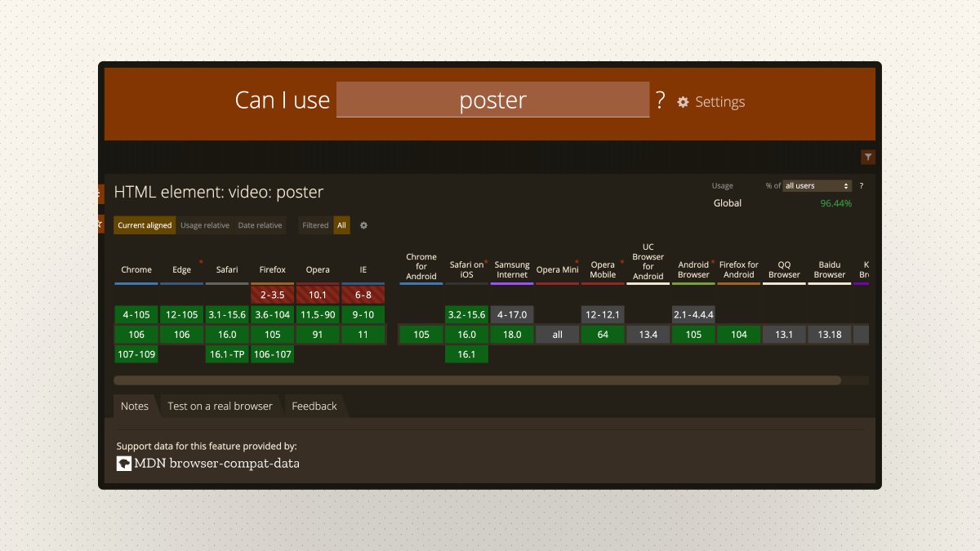Image resolution: width=980 pixels, height=551 pixels.
Task: Click Chrome for Android column header
Action: (421, 266)
